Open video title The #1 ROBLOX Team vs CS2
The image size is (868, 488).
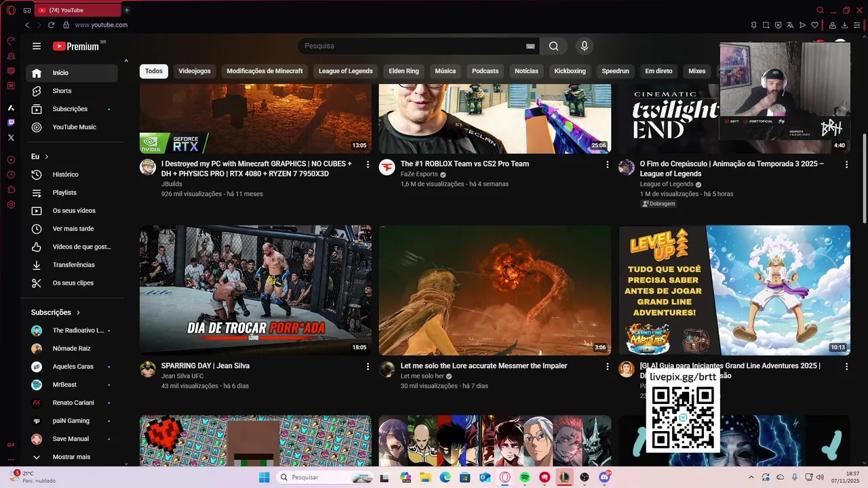465,164
